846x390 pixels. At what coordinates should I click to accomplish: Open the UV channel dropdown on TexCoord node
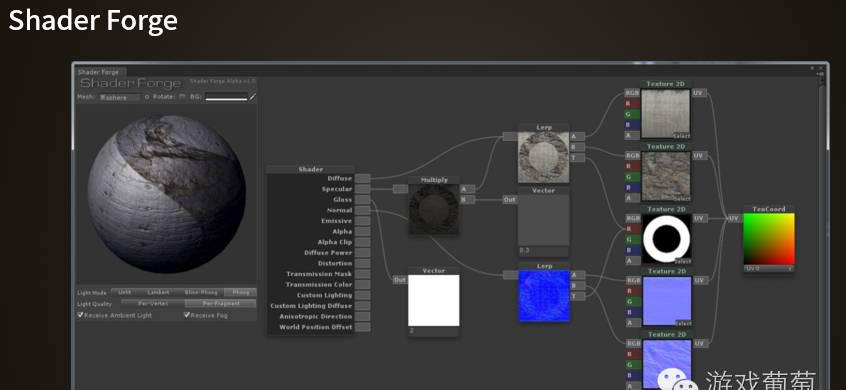769,268
